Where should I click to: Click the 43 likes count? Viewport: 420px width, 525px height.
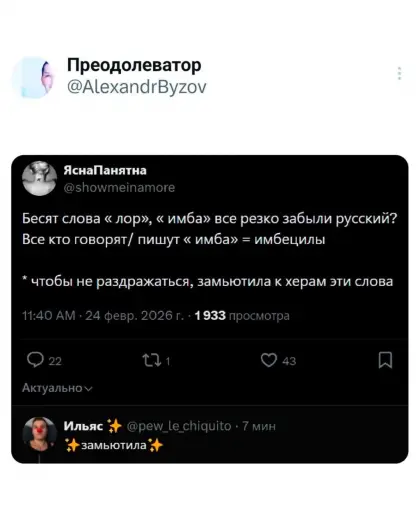289,361
